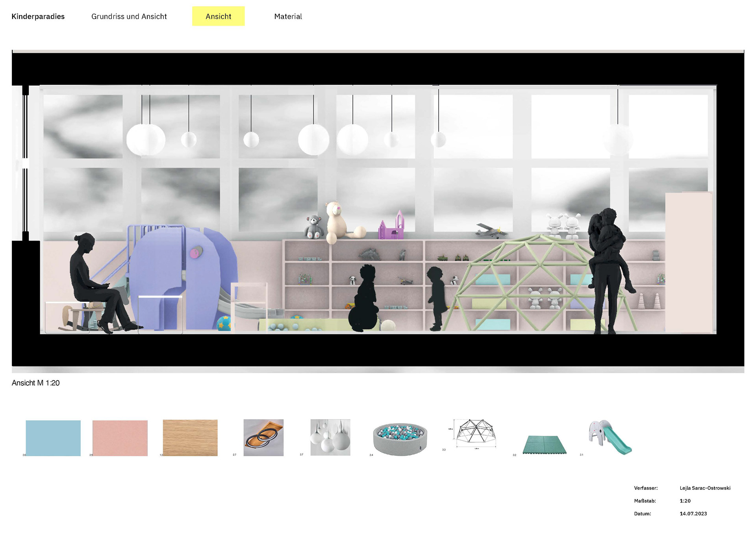The image size is (756, 535).
Task: Pick the oak wood material sample
Action: (x=190, y=438)
